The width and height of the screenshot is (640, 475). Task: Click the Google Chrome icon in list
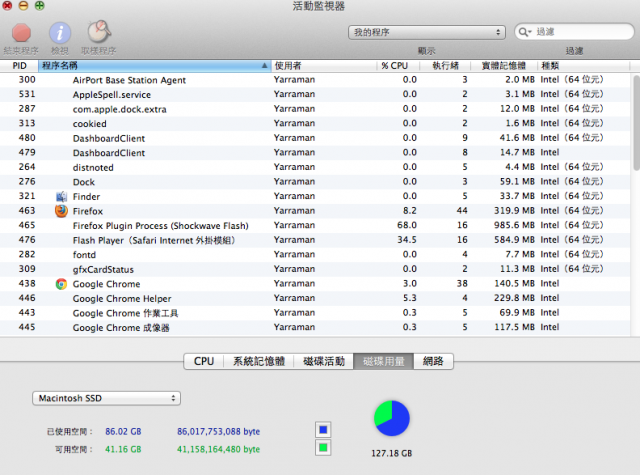coord(61,284)
